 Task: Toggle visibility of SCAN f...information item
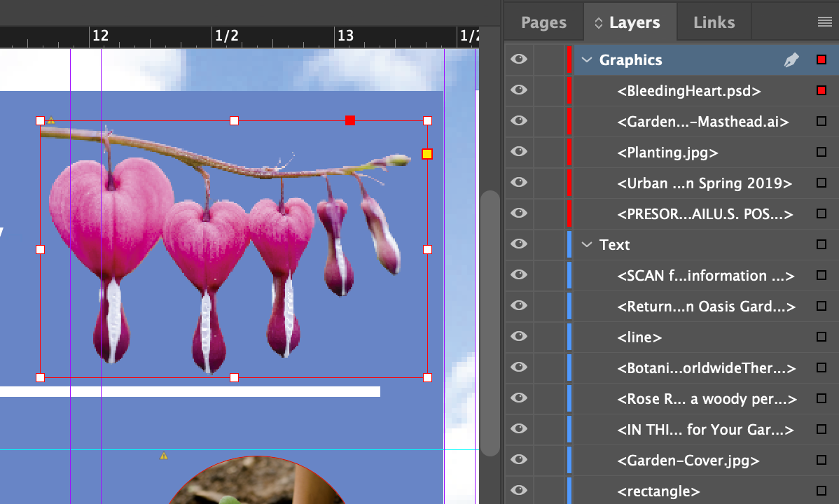(518, 275)
